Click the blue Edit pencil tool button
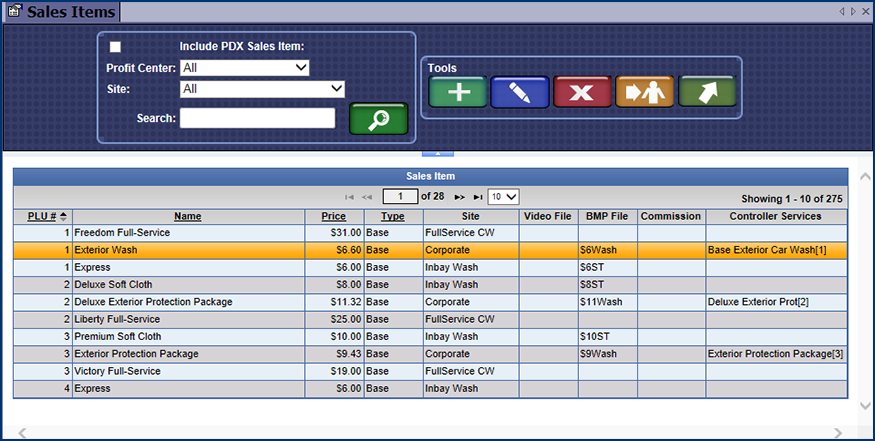875x441 pixels. pyautogui.click(x=520, y=92)
